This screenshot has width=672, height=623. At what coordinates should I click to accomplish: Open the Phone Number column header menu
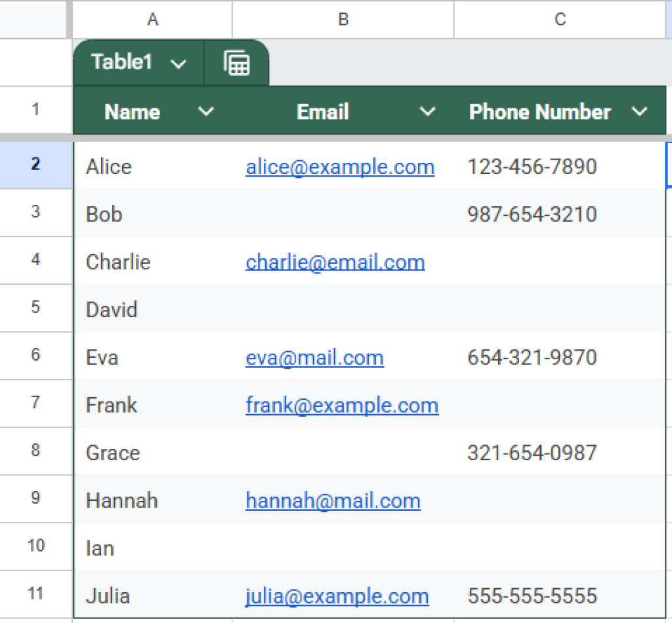click(x=640, y=111)
